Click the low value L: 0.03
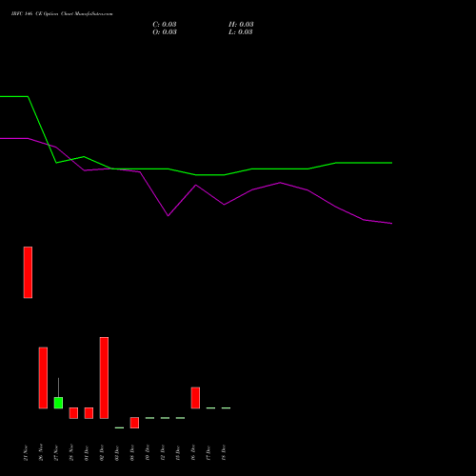476x476 pixels. (241, 32)
